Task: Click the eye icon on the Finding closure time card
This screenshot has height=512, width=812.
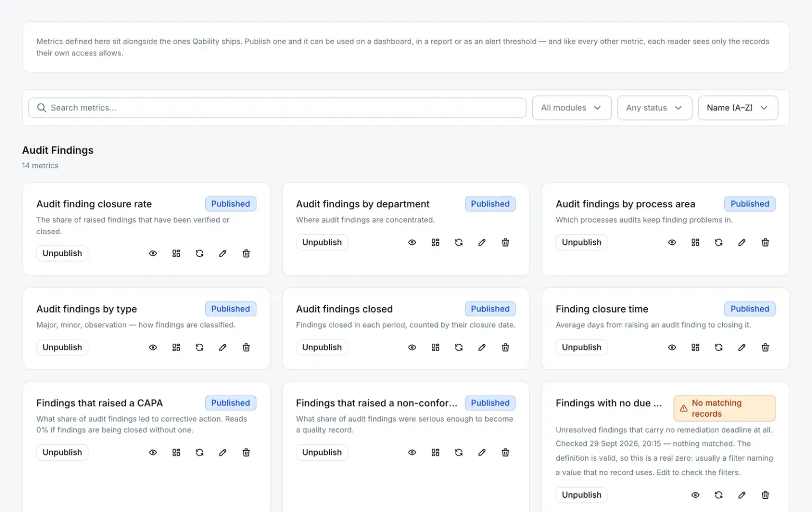Action: (x=672, y=348)
